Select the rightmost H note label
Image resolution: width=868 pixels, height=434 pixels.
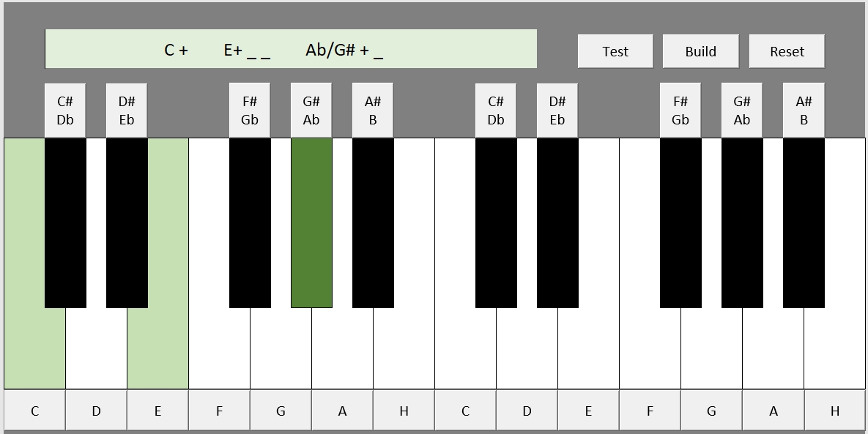point(834,411)
